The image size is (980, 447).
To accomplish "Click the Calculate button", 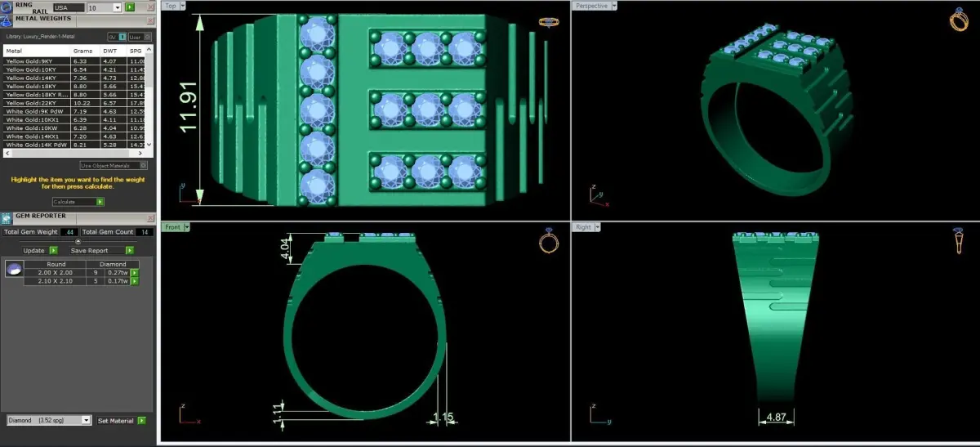I will point(78,202).
